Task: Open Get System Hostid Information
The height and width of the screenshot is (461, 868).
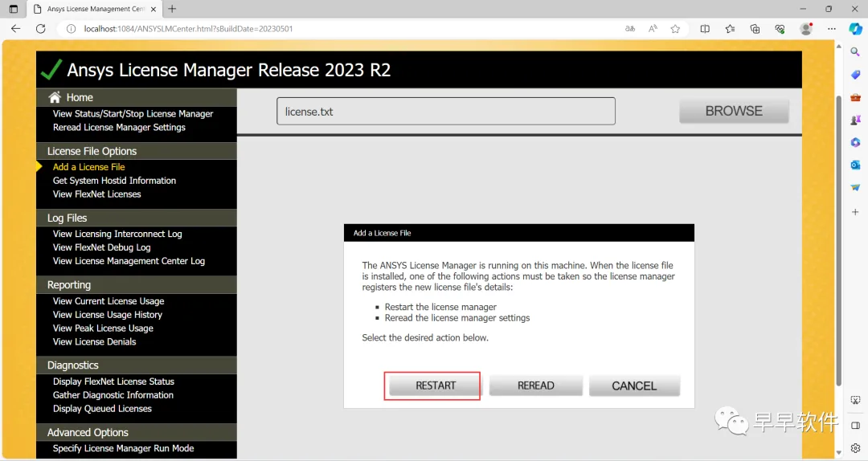Action: tap(114, 181)
